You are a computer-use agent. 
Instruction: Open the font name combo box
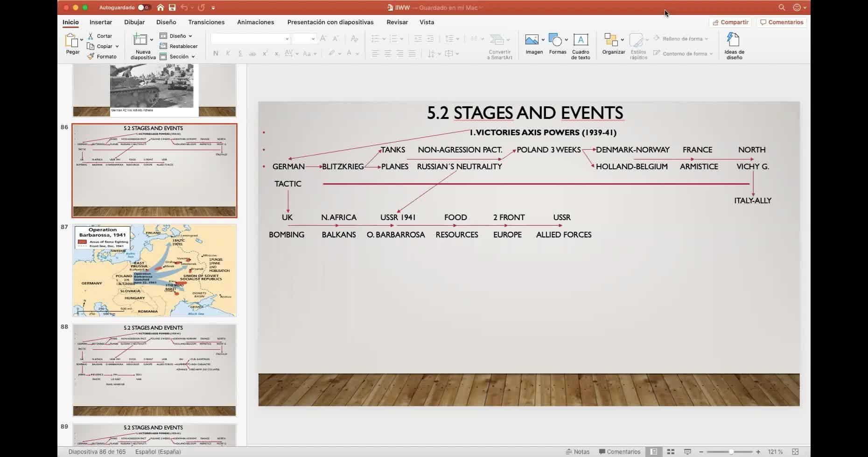pos(250,39)
